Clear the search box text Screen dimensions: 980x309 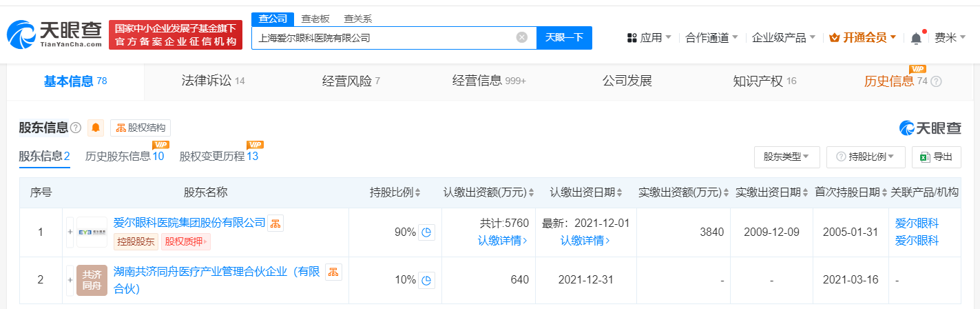pyautogui.click(x=522, y=37)
